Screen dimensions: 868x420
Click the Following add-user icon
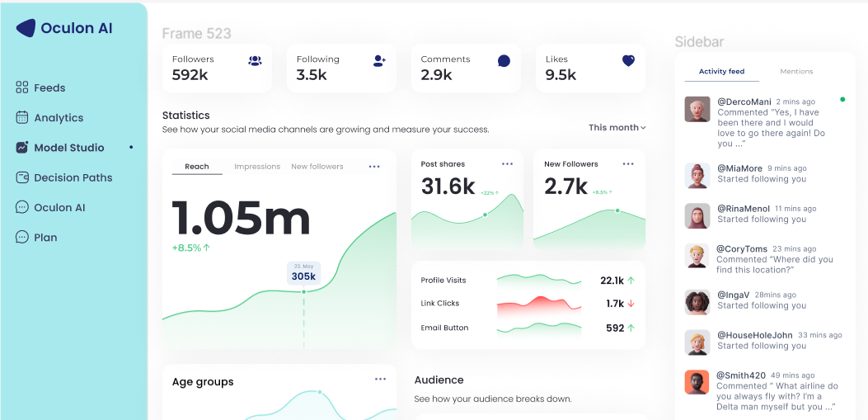[379, 60]
